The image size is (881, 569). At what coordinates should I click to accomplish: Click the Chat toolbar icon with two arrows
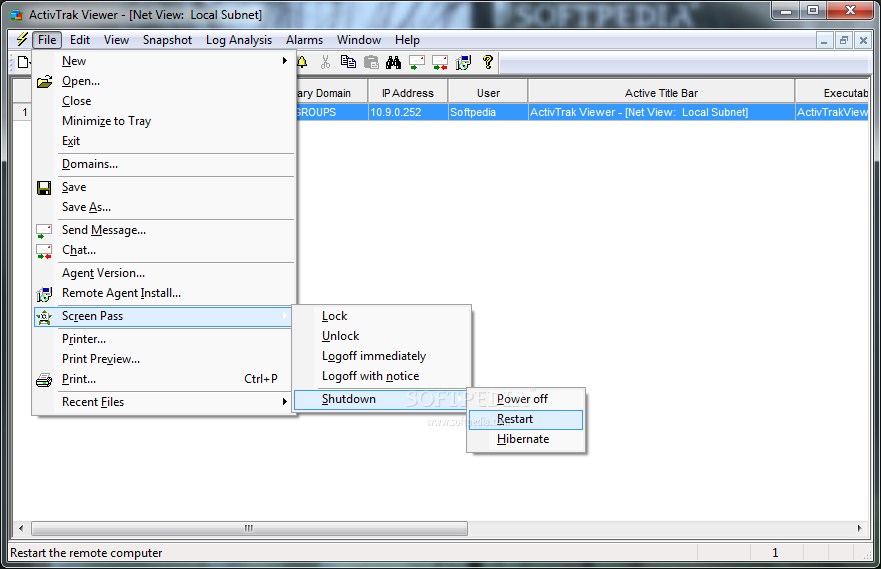tap(440, 62)
